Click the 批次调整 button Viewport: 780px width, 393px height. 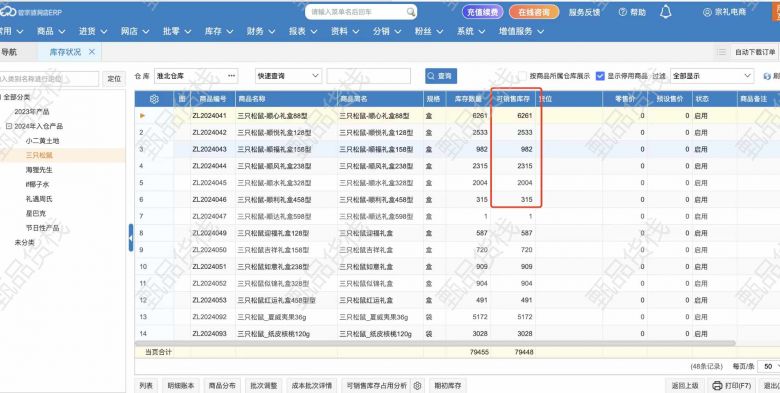[264, 386]
